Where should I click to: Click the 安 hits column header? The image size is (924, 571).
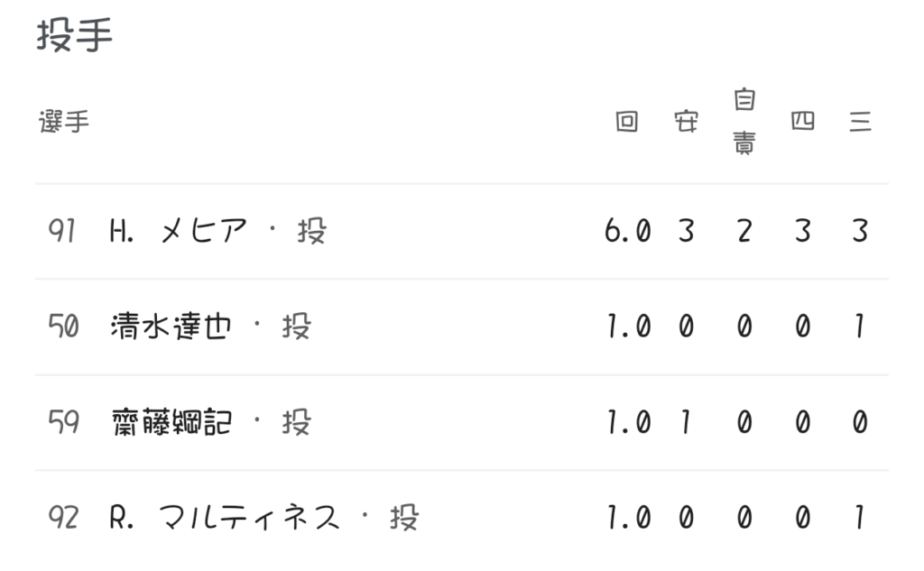point(686,122)
